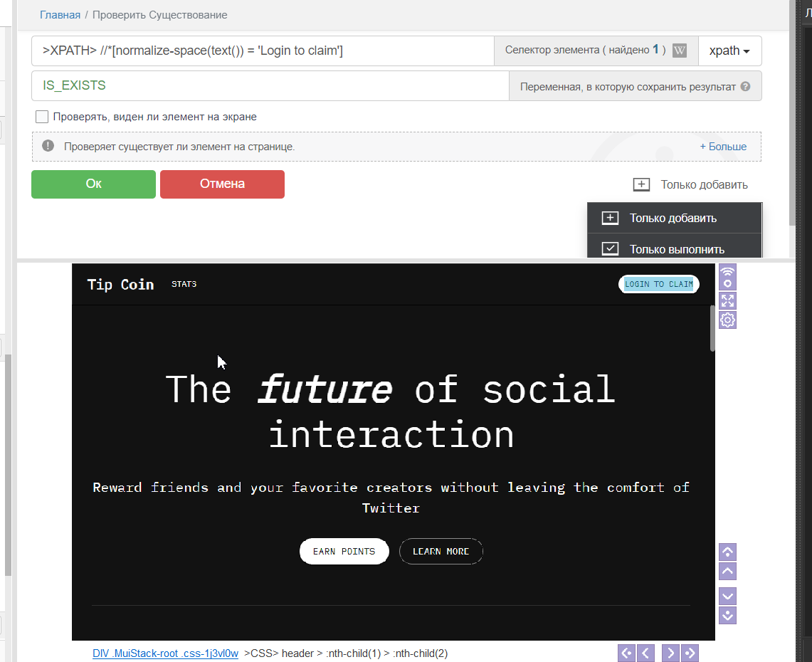Choose 'Только добавить' in the dark menu

pos(673,219)
